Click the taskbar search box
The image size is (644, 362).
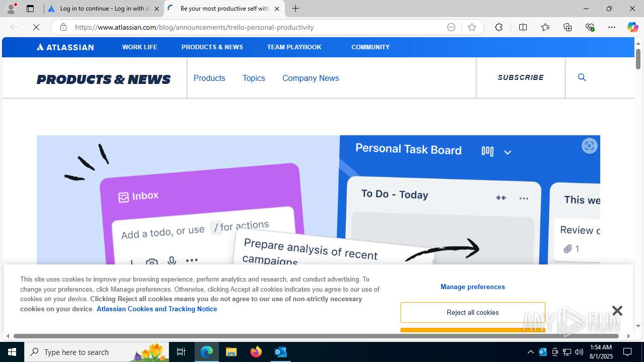[97, 352]
